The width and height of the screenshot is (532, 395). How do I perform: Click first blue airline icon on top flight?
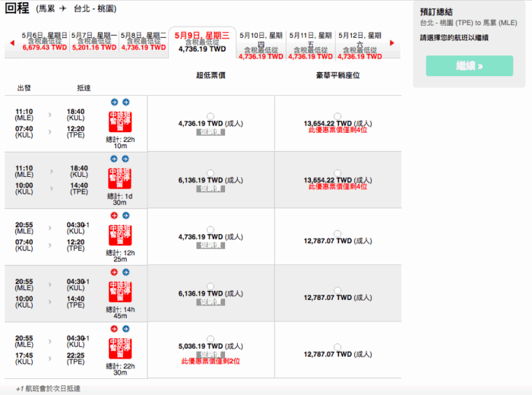(x=114, y=102)
